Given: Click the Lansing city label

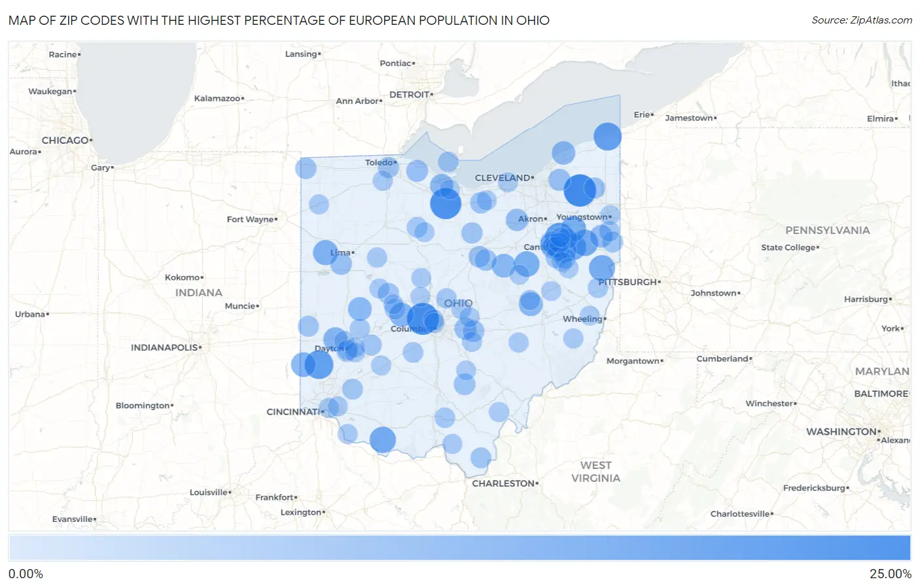Looking at the screenshot, I should pyautogui.click(x=301, y=54).
